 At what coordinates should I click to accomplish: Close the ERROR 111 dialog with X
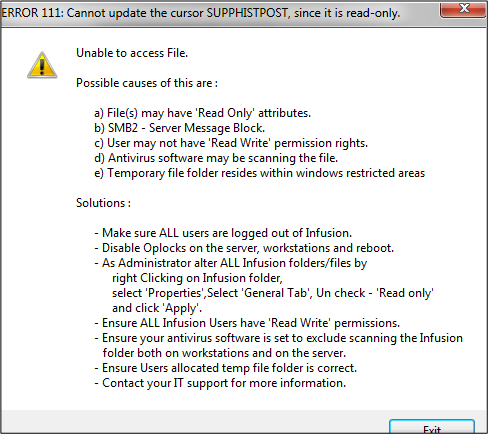click(x=464, y=9)
